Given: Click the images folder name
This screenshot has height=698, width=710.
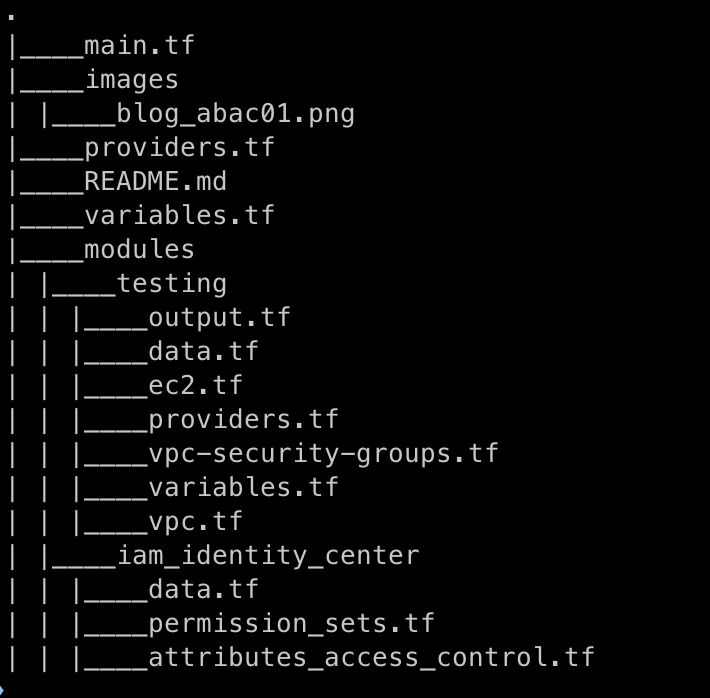Looking at the screenshot, I should click(x=131, y=80).
